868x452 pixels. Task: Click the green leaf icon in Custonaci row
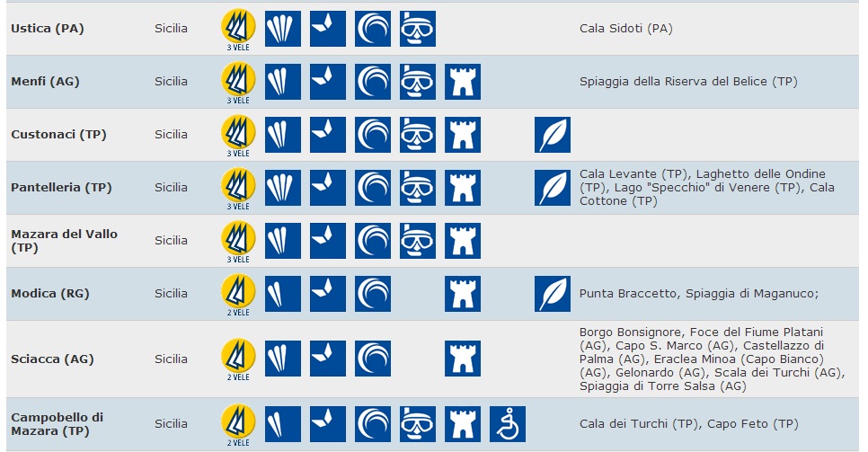tap(553, 135)
